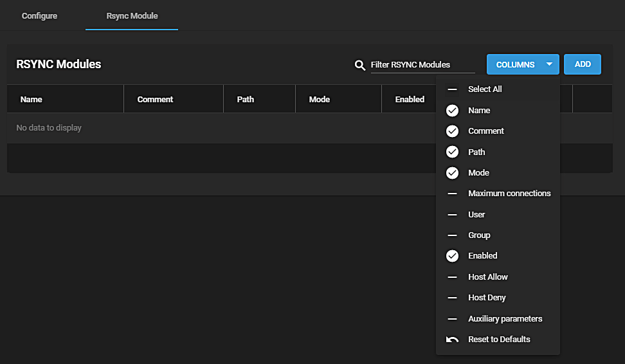Uncheck the Comment column checkmark
Viewport: 625px width, 364px height.
pyautogui.click(x=453, y=131)
